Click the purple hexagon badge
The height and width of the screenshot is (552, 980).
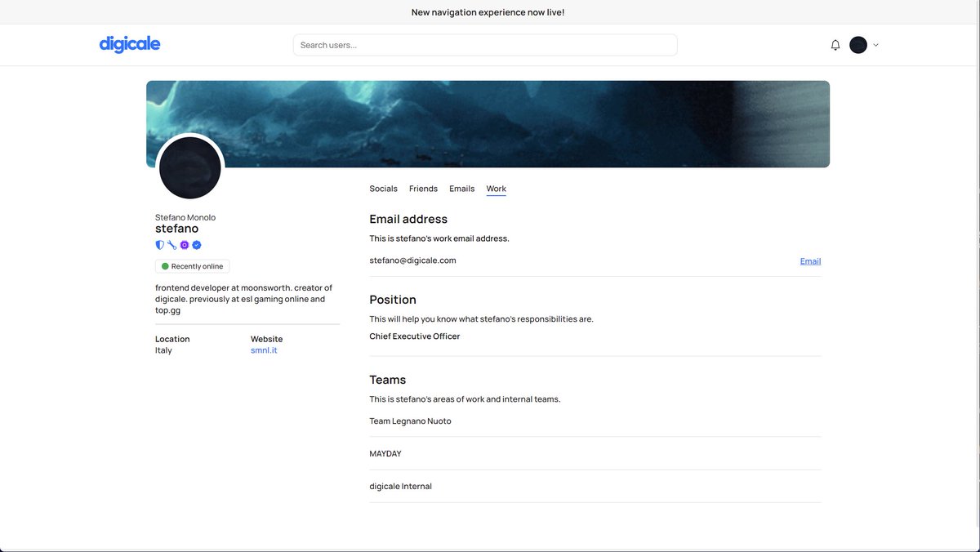tap(184, 245)
